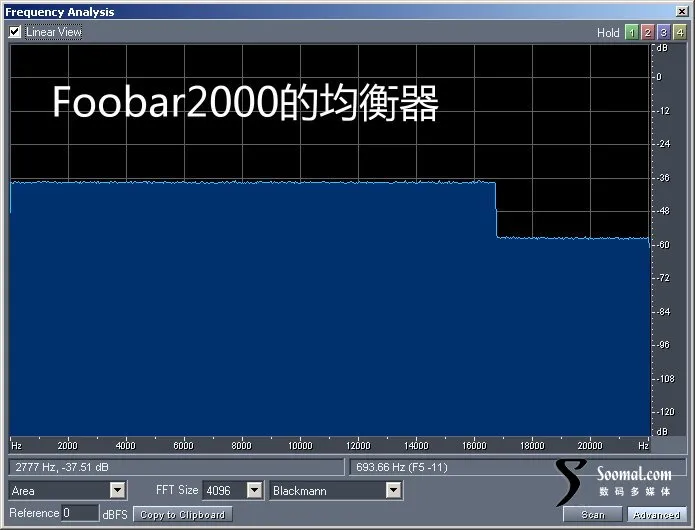
Task: Click the Advanced button
Action: click(x=656, y=514)
